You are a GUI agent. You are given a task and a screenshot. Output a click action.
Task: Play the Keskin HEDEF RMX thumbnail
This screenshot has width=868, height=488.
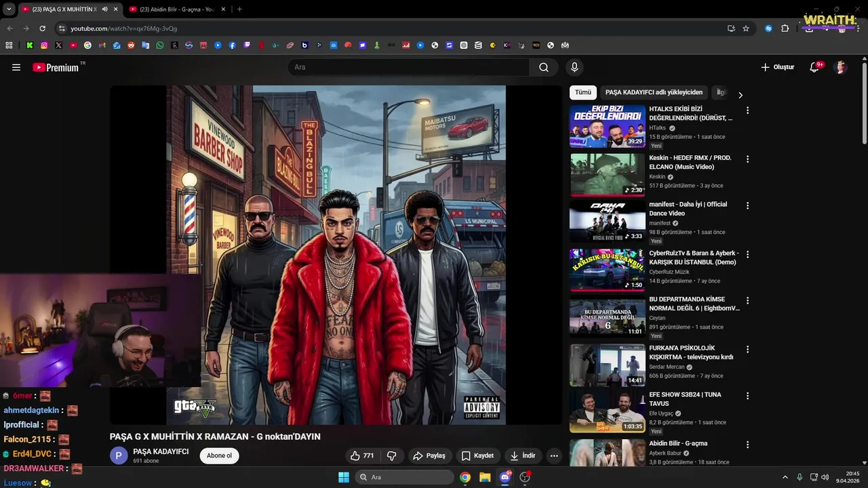point(608,175)
